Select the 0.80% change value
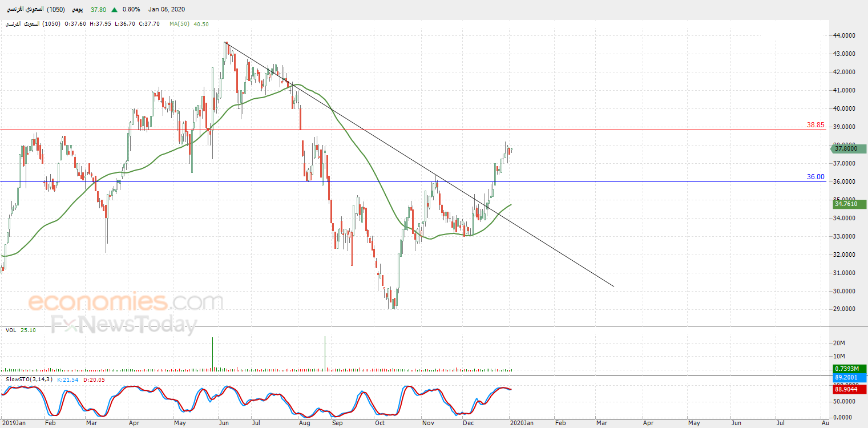This screenshot has height=428, width=868. click(x=132, y=10)
